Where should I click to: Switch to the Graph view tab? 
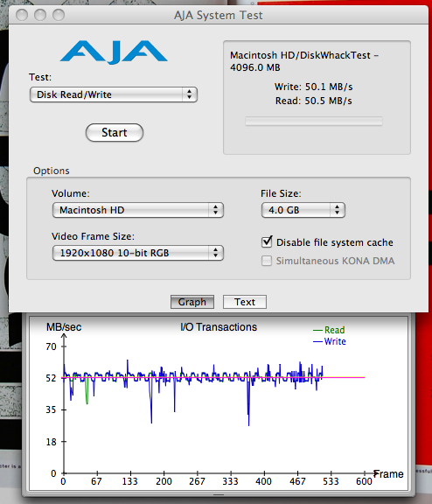(x=192, y=302)
